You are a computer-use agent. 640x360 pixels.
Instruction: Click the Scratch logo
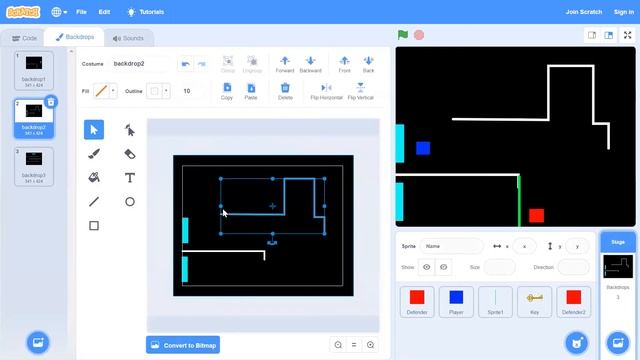pyautogui.click(x=23, y=12)
